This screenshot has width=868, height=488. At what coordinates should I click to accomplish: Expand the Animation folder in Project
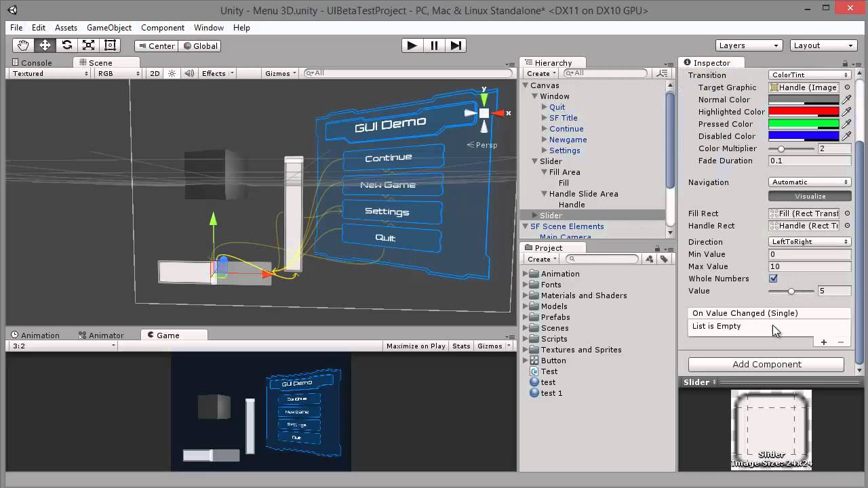525,274
